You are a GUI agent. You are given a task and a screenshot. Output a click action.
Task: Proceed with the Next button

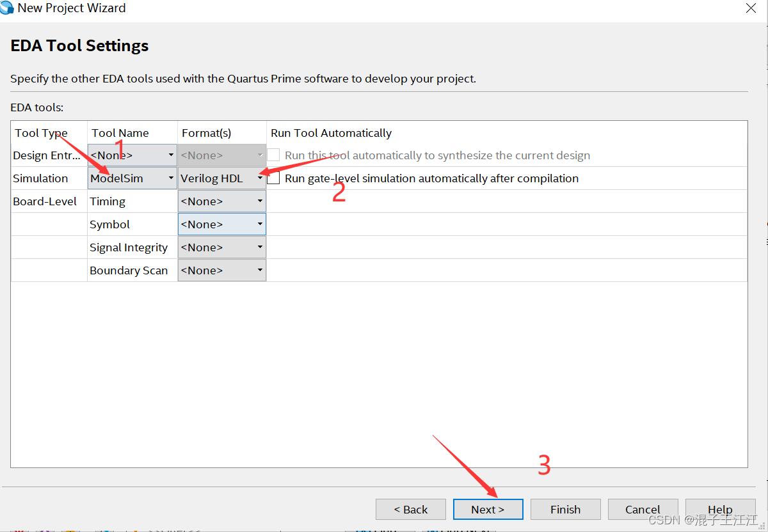pos(488,510)
